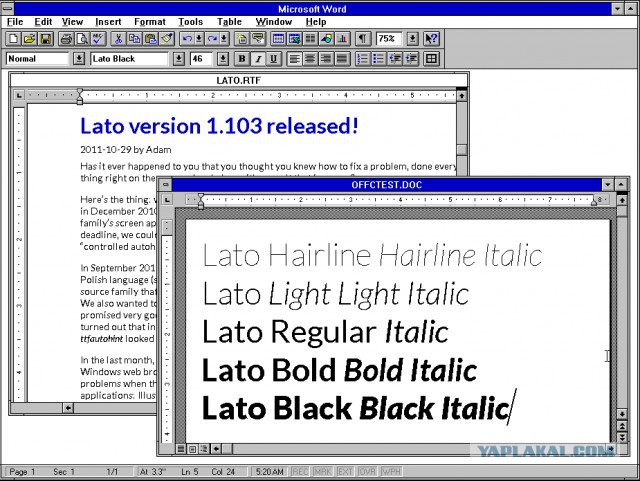Open the Style dropdown arrow beside Normal

79,59
